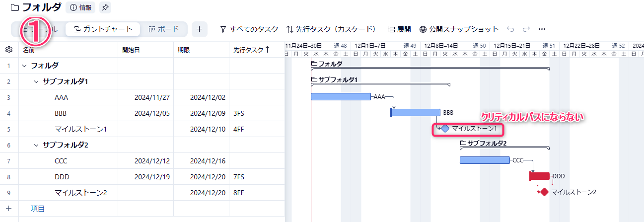Switch to the ガントチャート tab
The width and height of the screenshot is (644, 222).
103,29
